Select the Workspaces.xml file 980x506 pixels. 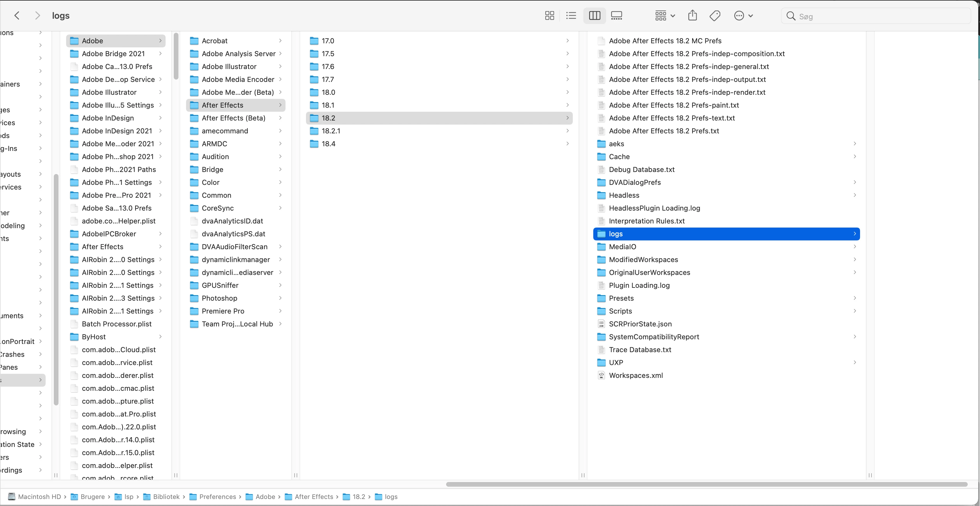636,376
